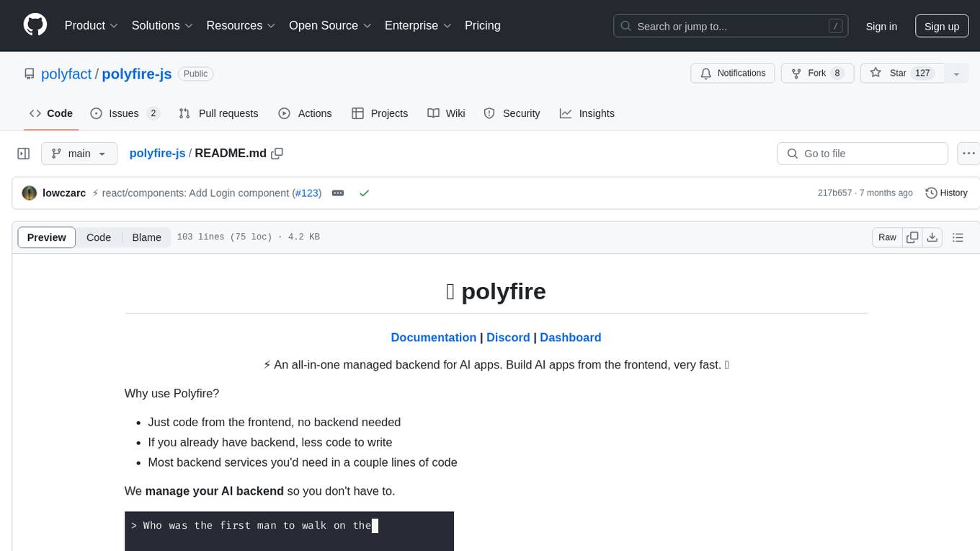Expand the Product menu
Viewport: 980px width, 551px height.
click(92, 25)
